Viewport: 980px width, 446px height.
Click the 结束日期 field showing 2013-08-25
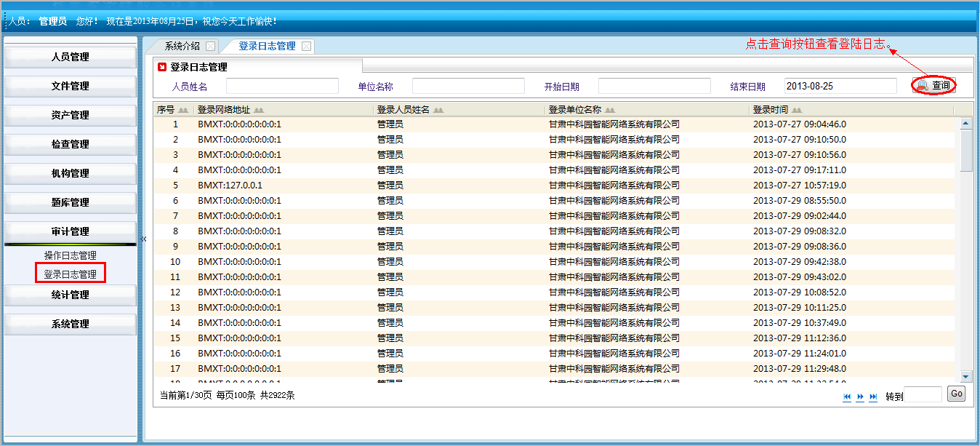click(840, 86)
